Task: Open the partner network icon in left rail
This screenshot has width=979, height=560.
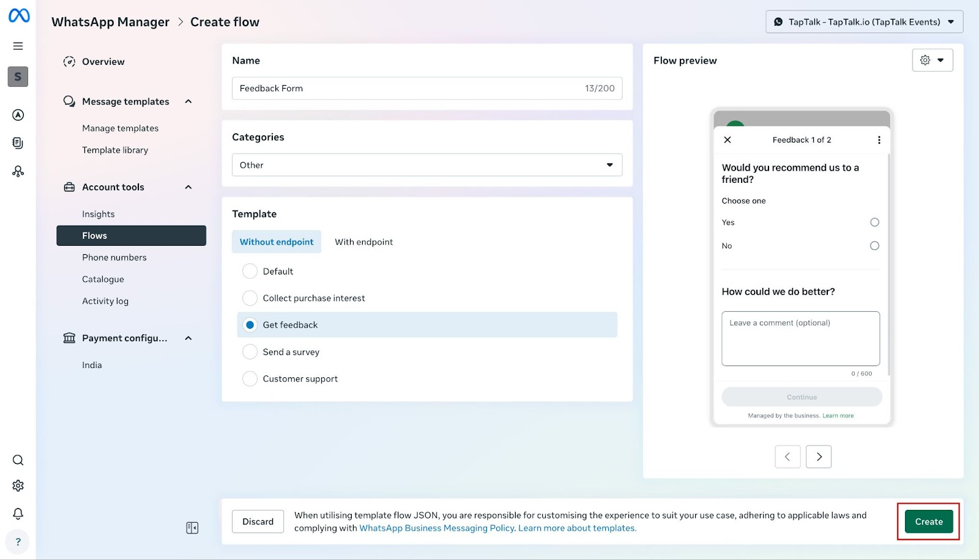Action: pos(18,171)
